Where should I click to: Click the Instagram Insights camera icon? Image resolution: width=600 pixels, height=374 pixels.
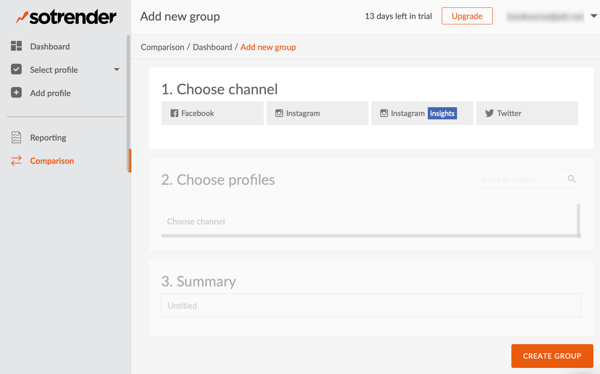pos(384,113)
